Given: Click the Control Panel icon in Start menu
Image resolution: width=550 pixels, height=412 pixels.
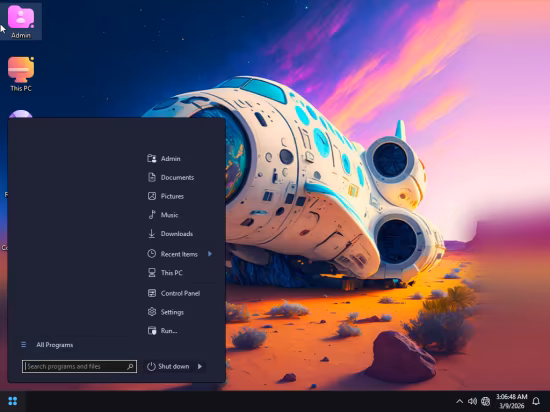Looking at the screenshot, I should pyautogui.click(x=152, y=293).
